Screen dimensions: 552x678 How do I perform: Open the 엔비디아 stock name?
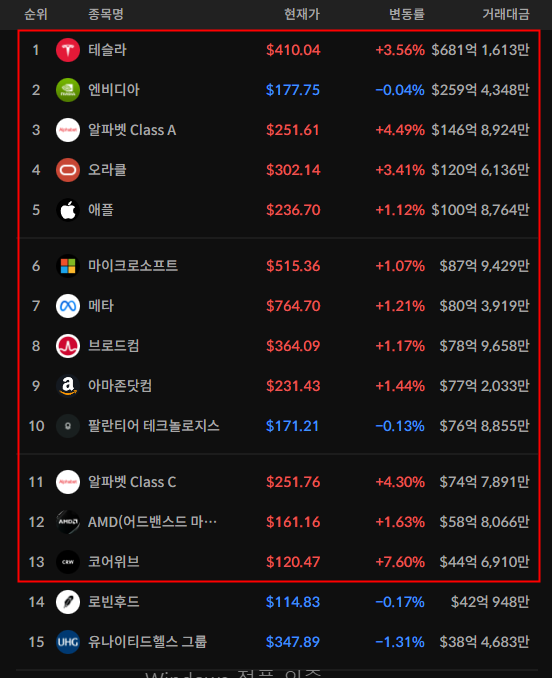[x=114, y=90]
